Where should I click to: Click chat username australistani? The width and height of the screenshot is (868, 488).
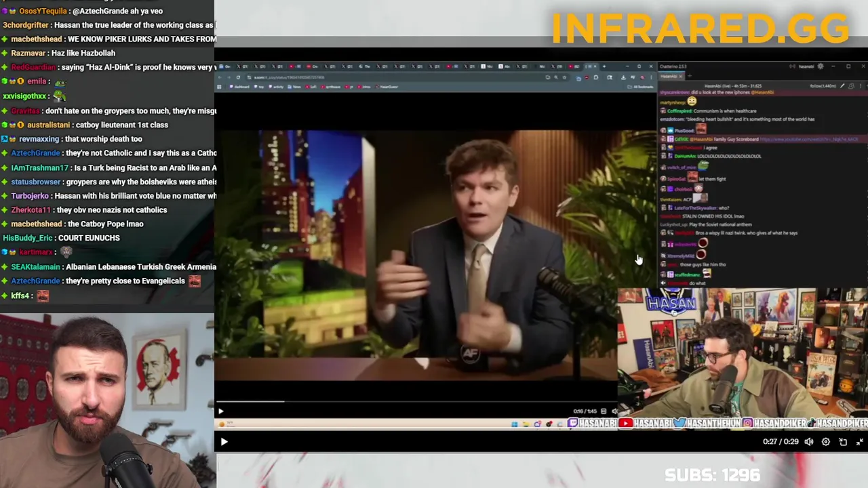pyautogui.click(x=49, y=125)
